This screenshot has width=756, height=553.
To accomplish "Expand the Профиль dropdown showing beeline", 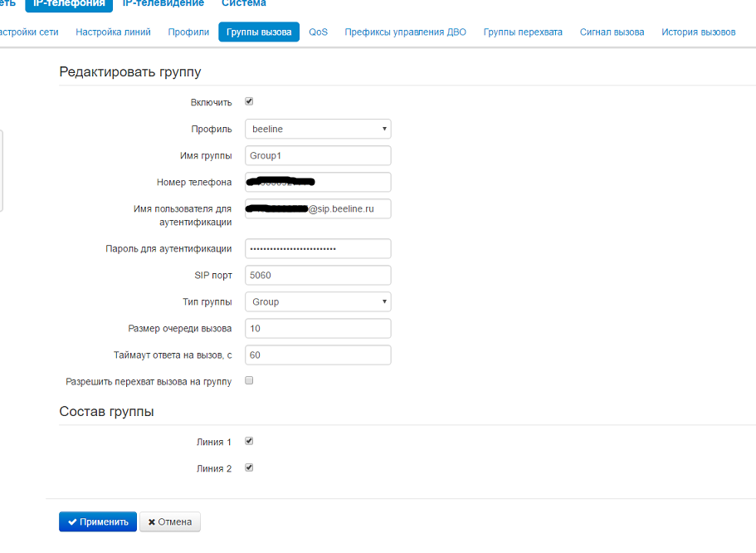I will click(x=318, y=129).
